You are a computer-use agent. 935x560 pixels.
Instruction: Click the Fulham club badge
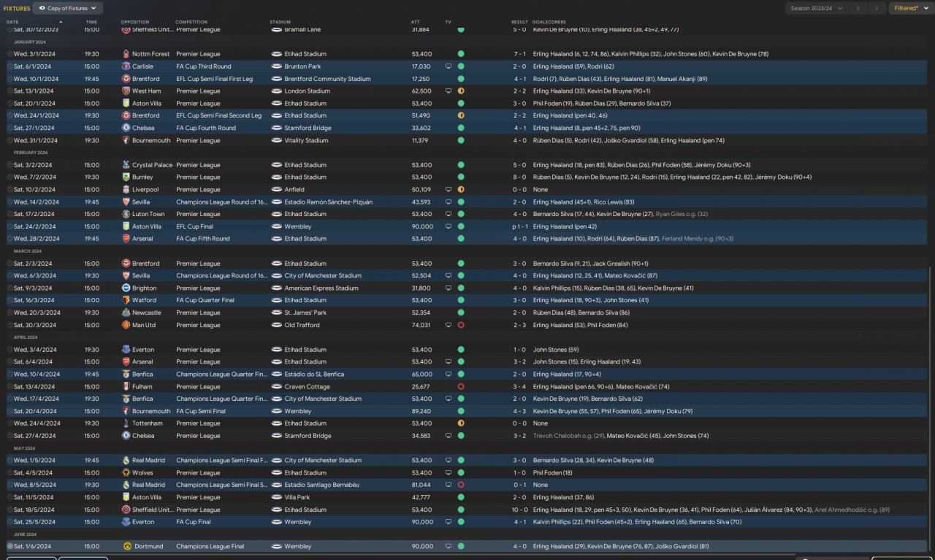[x=126, y=386]
